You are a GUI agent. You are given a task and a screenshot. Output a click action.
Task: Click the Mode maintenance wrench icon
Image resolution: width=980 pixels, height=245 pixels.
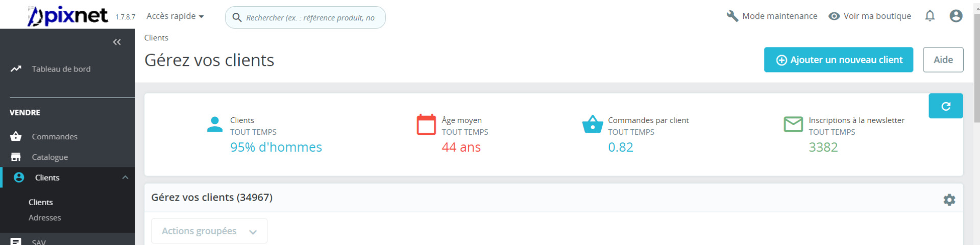pyautogui.click(x=732, y=16)
